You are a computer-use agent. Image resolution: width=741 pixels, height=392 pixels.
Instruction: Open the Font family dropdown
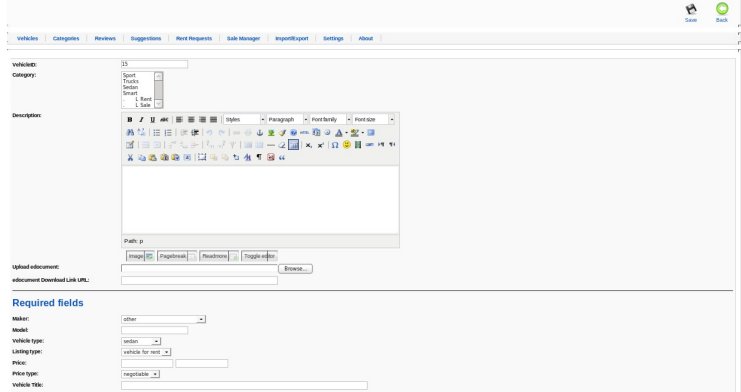coord(330,120)
